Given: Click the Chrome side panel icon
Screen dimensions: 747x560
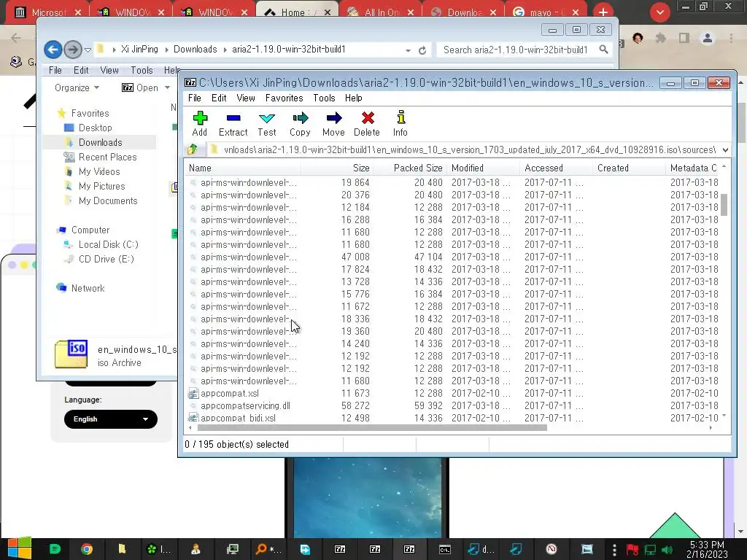Looking at the screenshot, I should click(x=684, y=38).
